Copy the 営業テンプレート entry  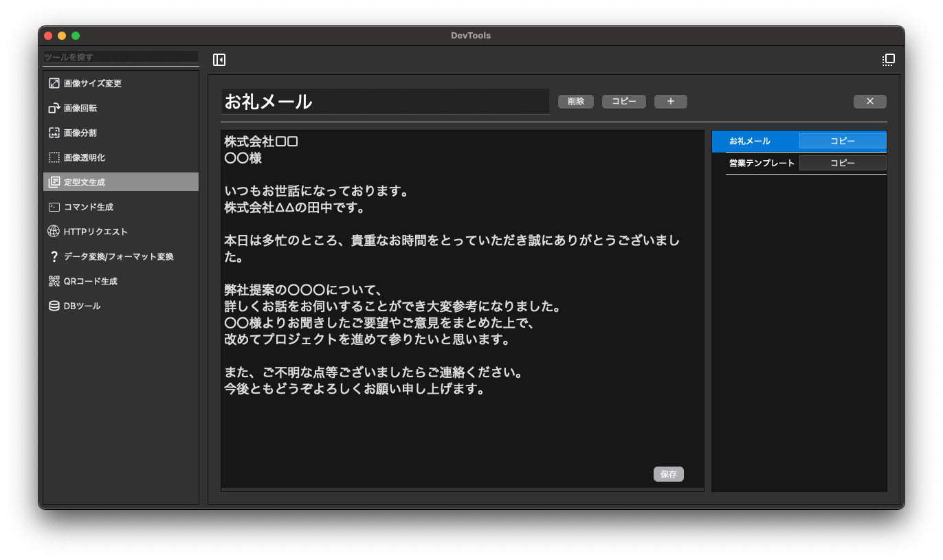click(x=842, y=163)
